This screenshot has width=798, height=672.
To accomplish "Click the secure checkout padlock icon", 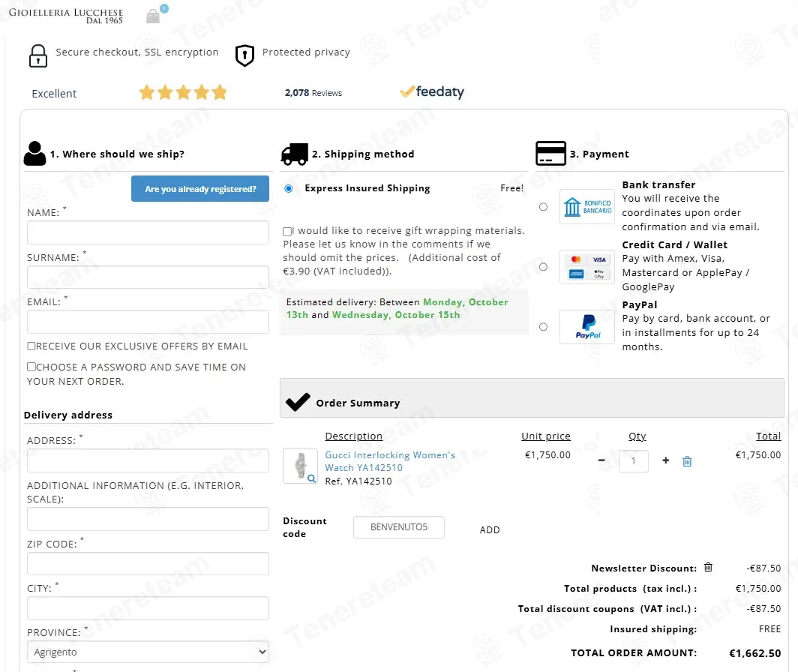I will [37, 55].
